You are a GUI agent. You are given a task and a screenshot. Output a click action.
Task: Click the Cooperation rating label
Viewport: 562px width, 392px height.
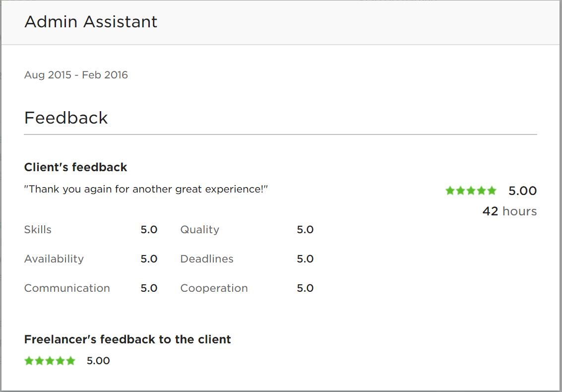pyautogui.click(x=214, y=288)
